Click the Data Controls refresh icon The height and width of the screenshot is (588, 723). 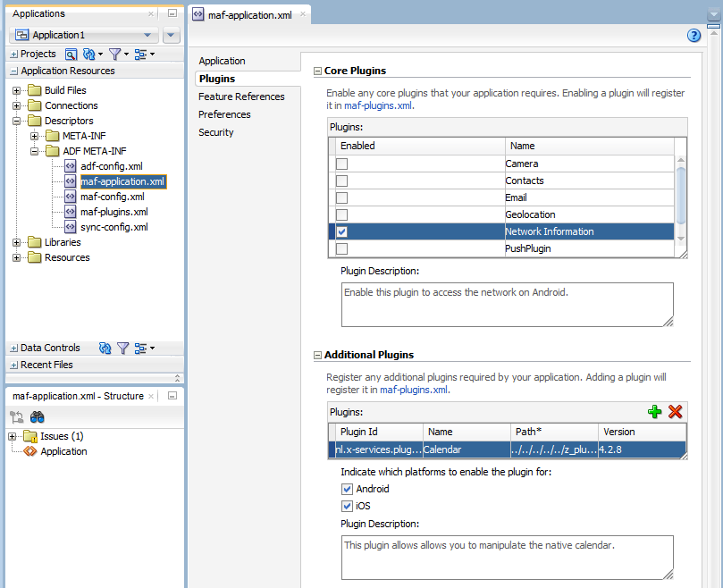105,349
